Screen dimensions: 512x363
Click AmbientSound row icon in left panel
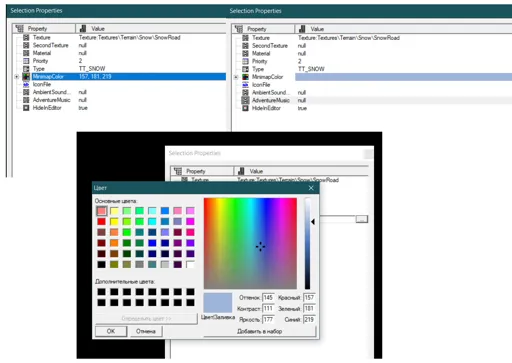(26, 92)
